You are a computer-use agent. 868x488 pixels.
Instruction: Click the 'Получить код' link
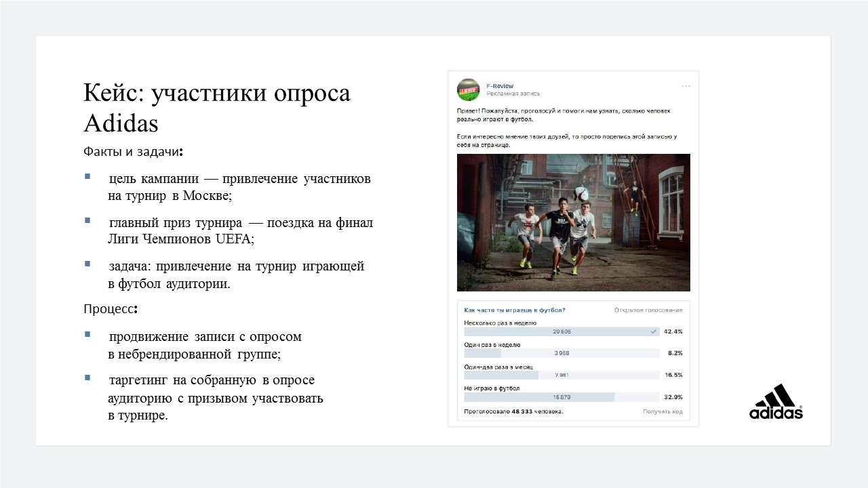tap(663, 411)
